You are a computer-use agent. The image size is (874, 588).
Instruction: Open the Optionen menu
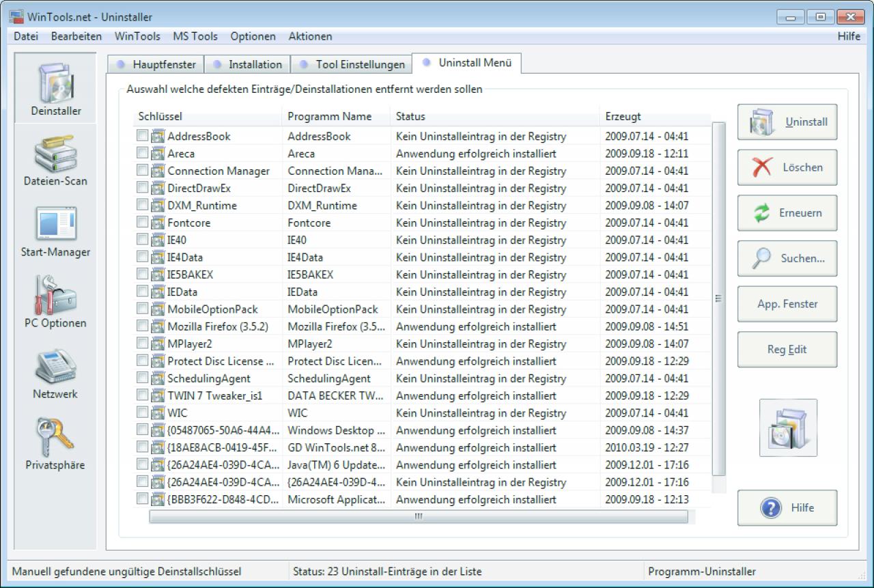[253, 36]
